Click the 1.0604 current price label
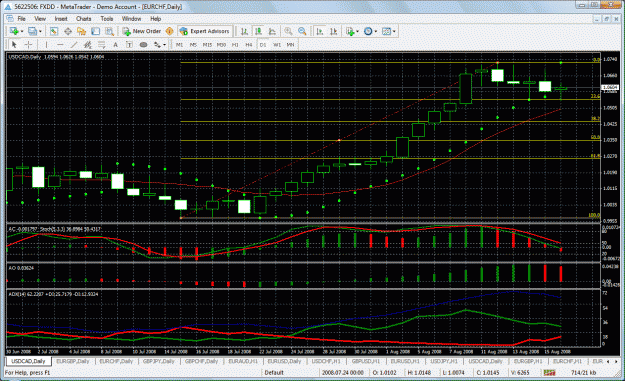This screenshot has height=381, width=625. point(610,87)
